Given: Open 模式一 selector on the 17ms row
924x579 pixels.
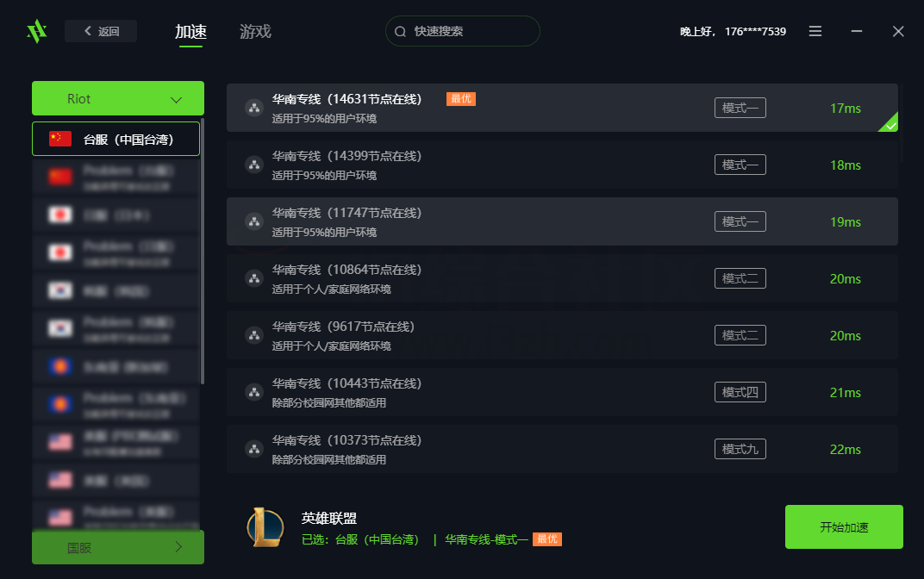Looking at the screenshot, I should [x=740, y=108].
